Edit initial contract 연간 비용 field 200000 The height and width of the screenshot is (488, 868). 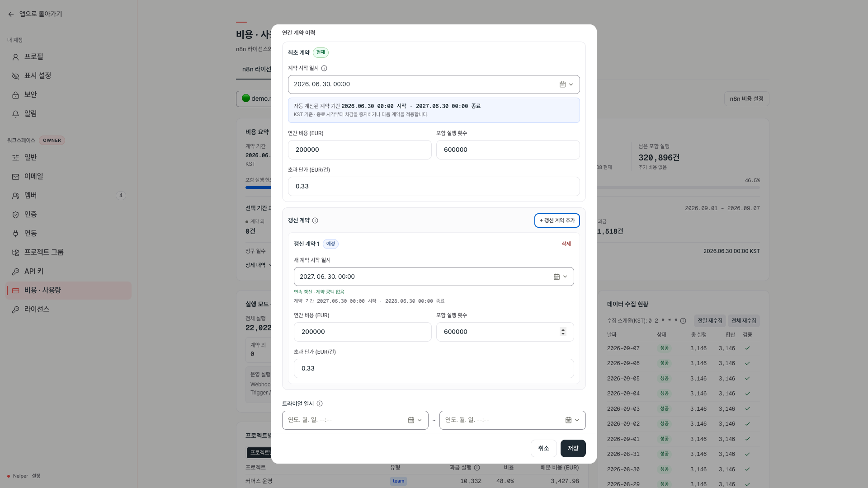(x=359, y=150)
